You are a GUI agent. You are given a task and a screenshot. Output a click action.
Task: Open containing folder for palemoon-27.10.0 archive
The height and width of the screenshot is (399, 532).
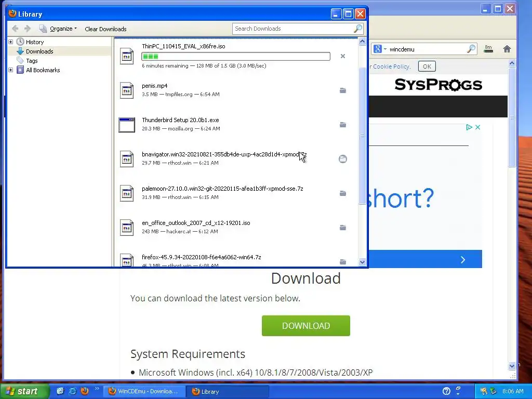[343, 193]
